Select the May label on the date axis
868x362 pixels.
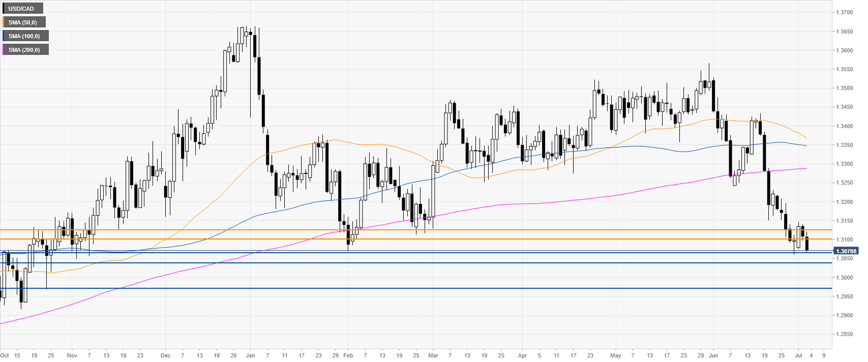[616, 356]
